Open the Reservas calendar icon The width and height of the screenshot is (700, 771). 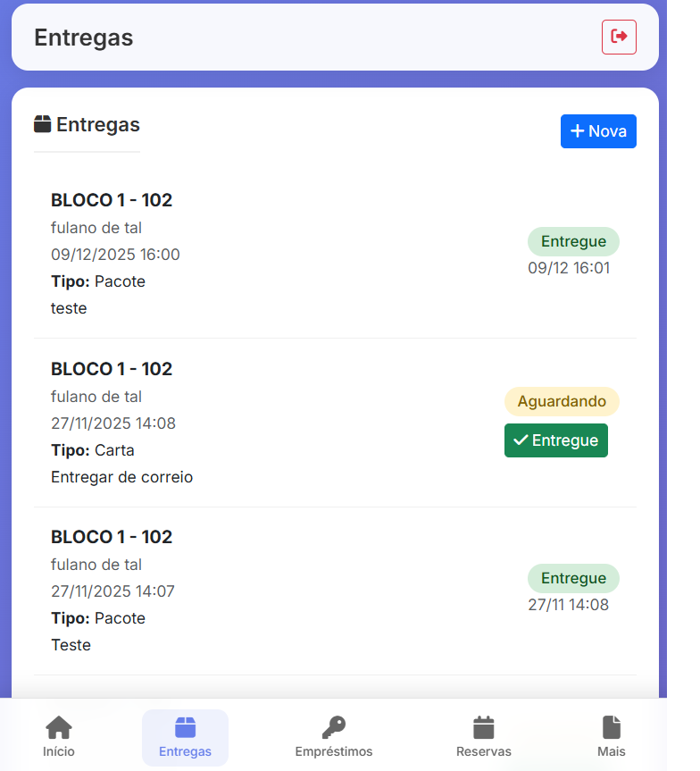(483, 727)
